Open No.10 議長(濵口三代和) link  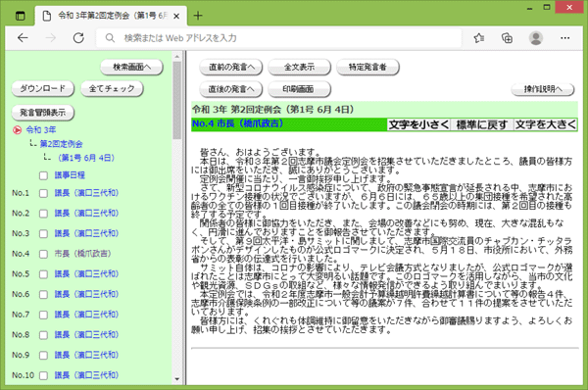click(x=86, y=375)
